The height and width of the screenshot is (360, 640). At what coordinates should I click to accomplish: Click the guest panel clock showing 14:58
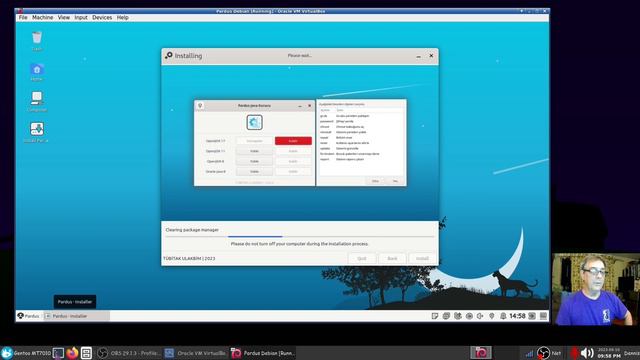coord(517,316)
